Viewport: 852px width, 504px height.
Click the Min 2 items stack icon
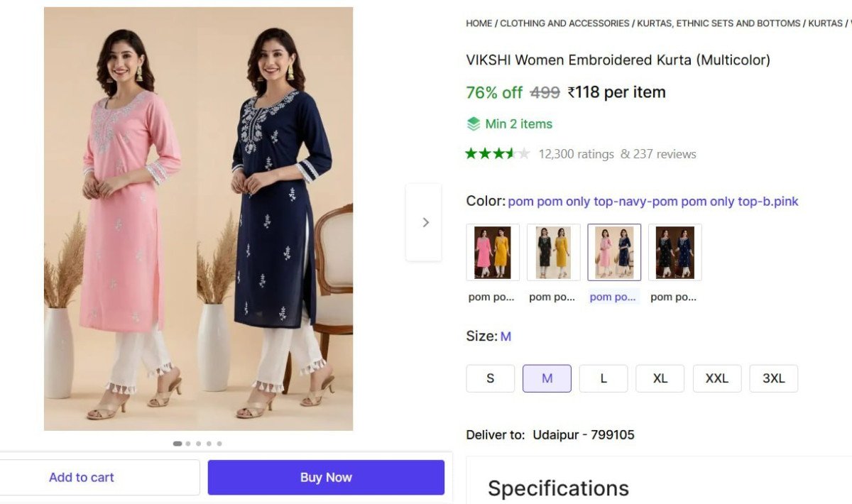[x=474, y=124]
